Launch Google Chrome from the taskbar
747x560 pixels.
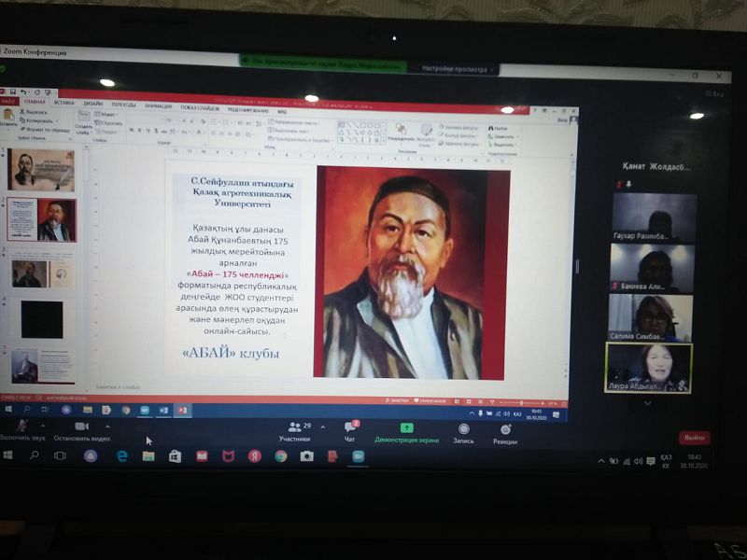(x=281, y=456)
